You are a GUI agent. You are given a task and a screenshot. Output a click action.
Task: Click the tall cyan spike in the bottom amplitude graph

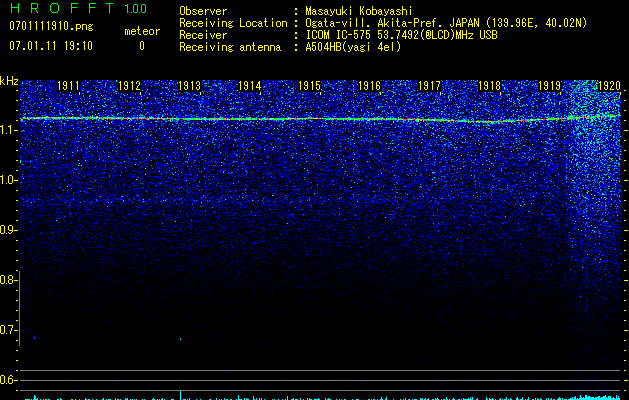pyautogui.click(x=180, y=395)
